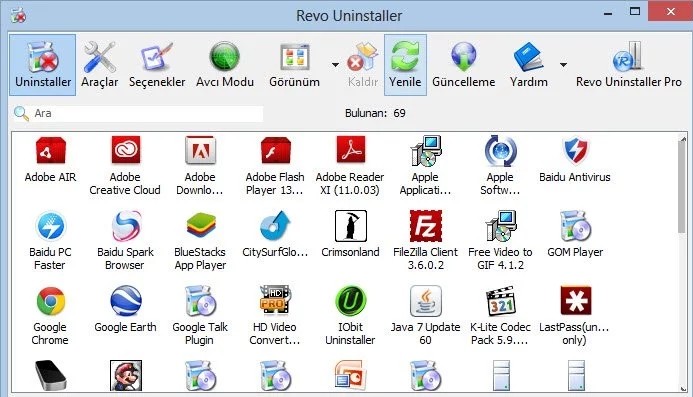Select Adobe Download Assistant icon
693x397 pixels.
(200, 150)
